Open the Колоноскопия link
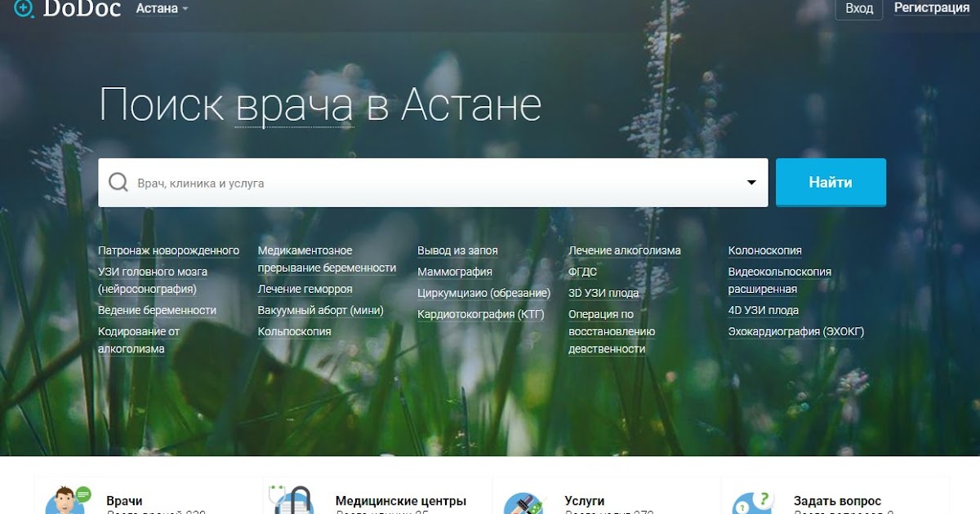 click(765, 250)
